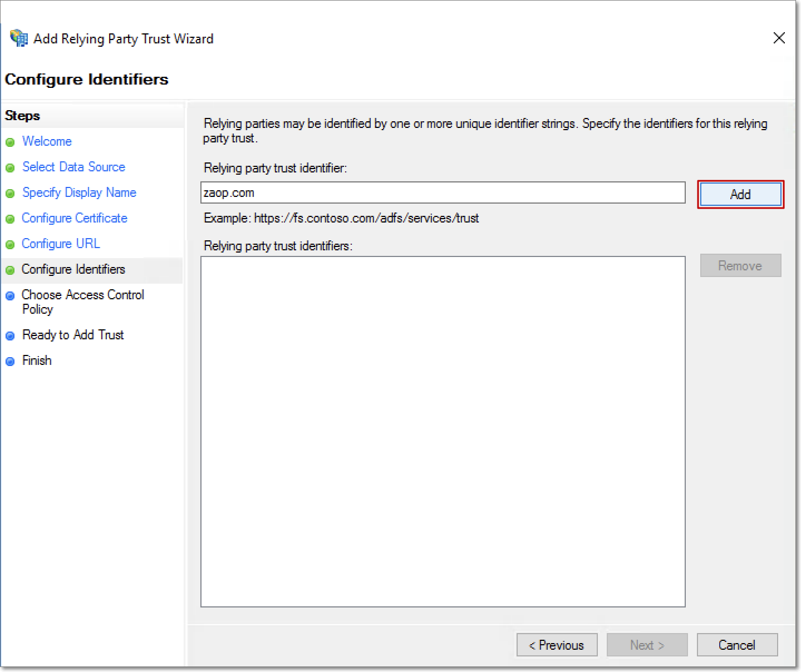Screen dimensions: 801x672
Task: Click the green bullet beside Configure Certificate
Action: [10, 219]
